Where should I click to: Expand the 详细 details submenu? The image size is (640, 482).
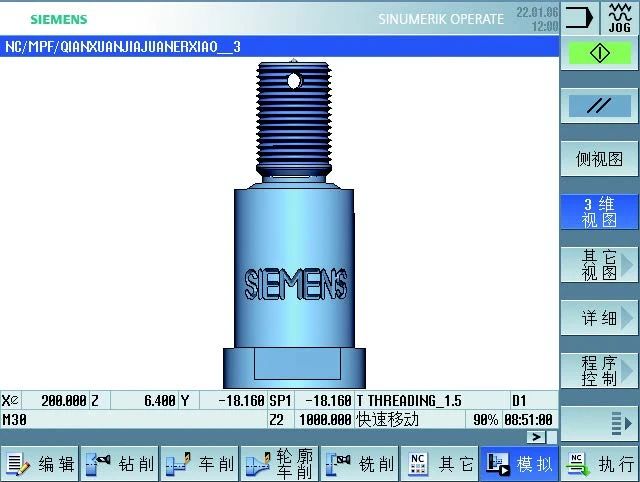coord(599,318)
